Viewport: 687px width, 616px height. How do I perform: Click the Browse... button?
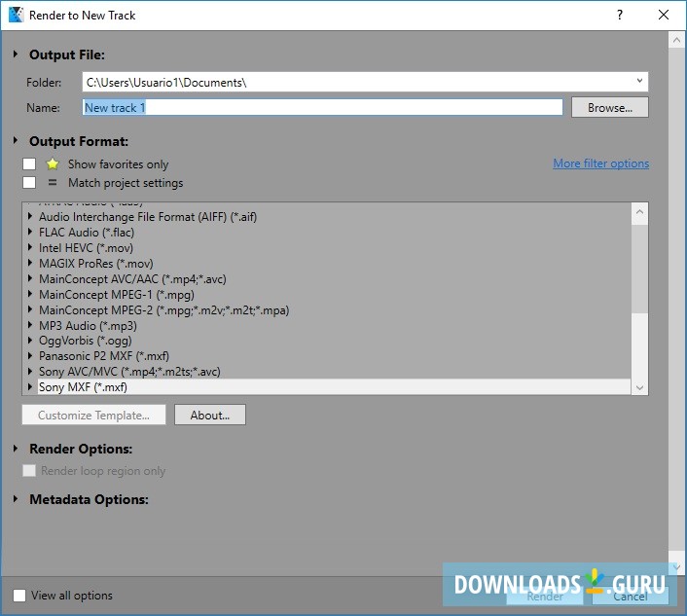[x=610, y=107]
